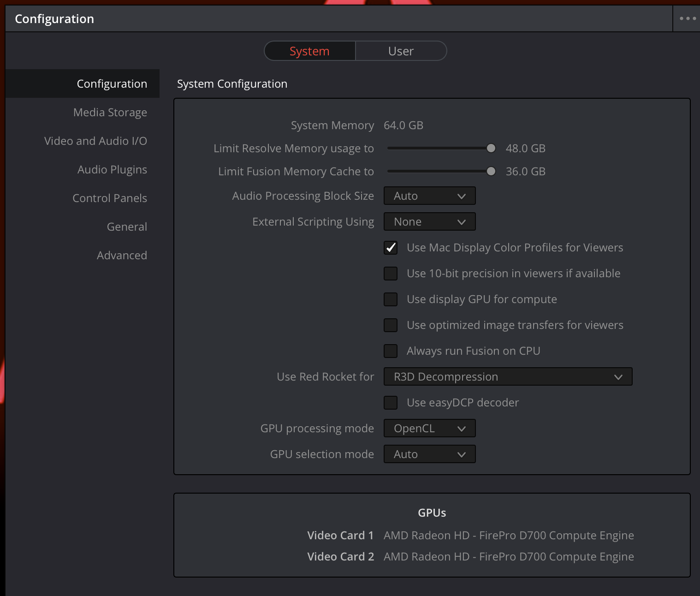
Task: Click the Configuration window title
Action: click(54, 19)
